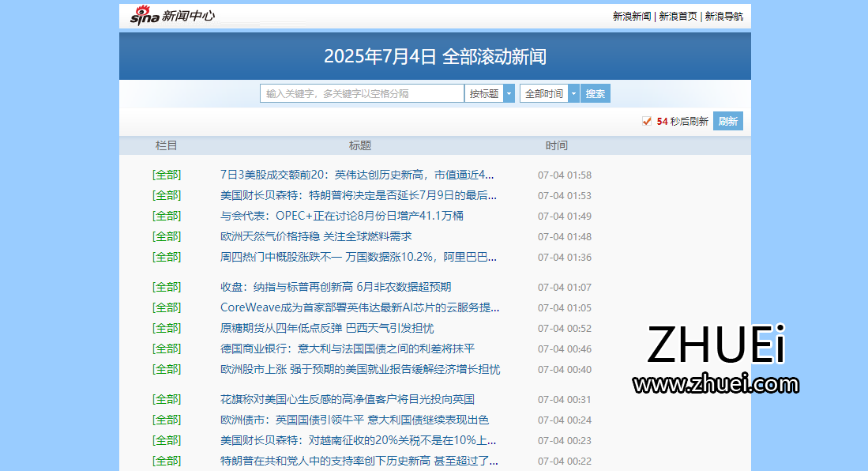Open 新浪首页 link in header

pos(677,16)
